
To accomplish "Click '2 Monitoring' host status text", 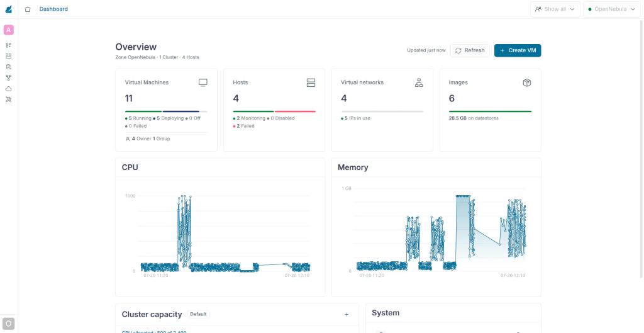I will 248,118.
